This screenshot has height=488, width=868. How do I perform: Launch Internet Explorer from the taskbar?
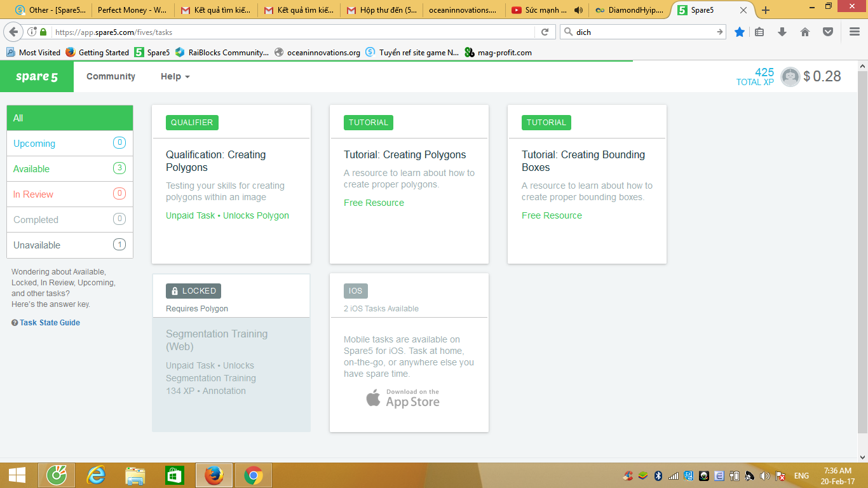(x=96, y=475)
